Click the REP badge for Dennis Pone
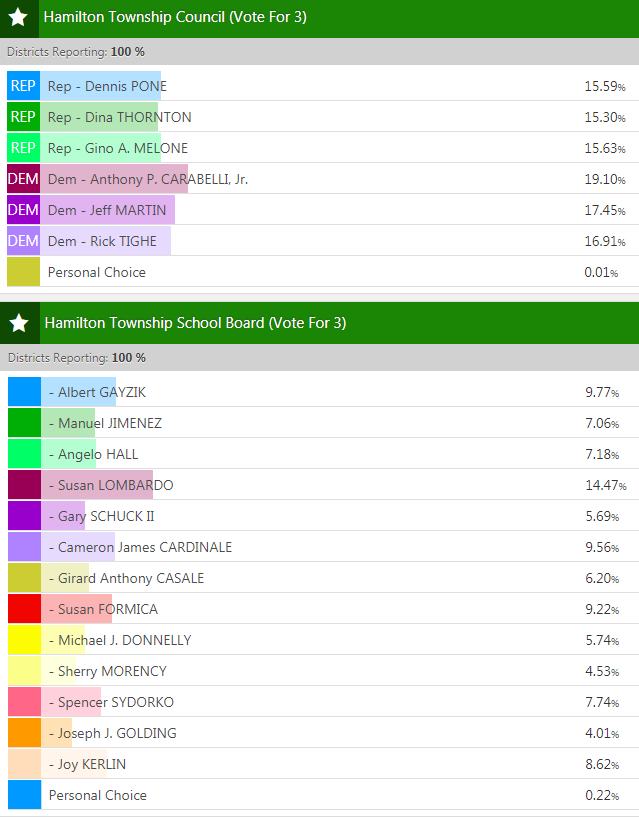 pos(23,86)
